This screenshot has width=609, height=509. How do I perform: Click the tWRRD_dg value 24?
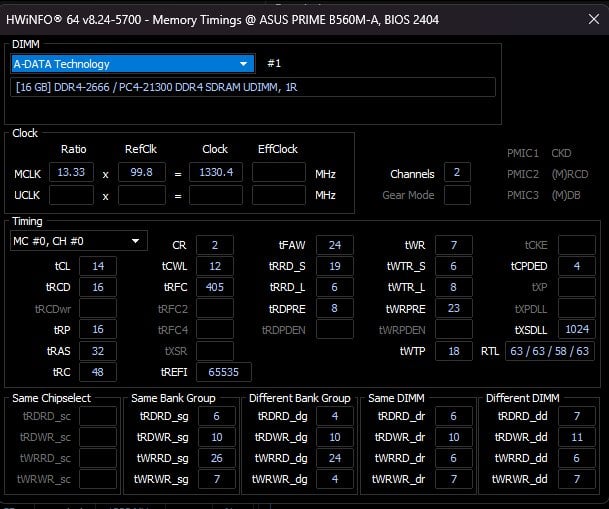point(335,458)
